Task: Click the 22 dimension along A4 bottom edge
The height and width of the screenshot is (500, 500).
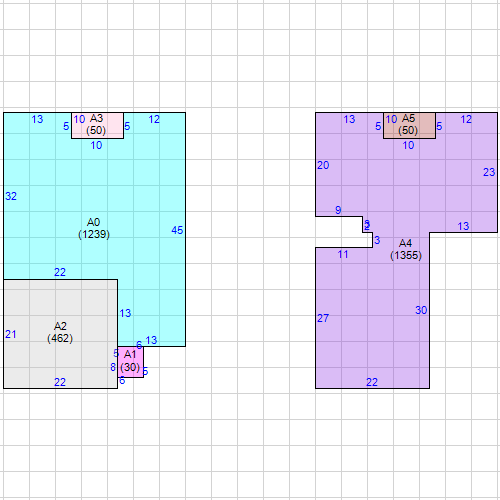Action: [x=372, y=382]
